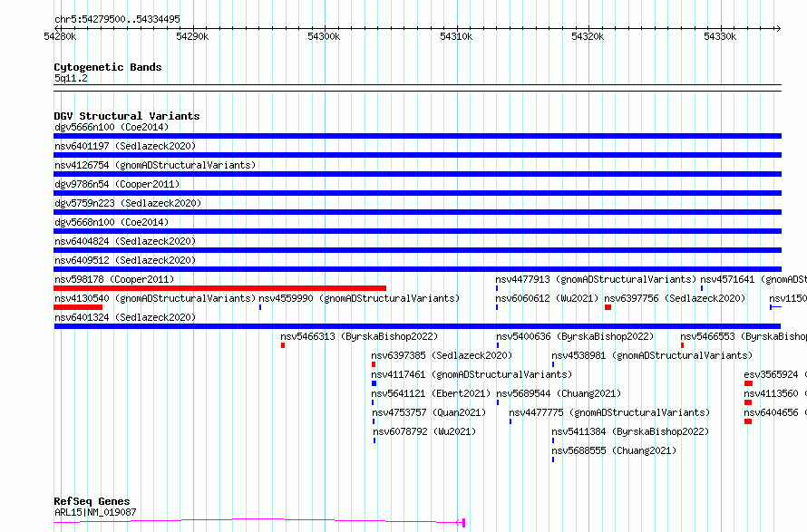This screenshot has width=807, height=532.
Task: Click blue marker under nsv4117461
Action: [x=374, y=383]
